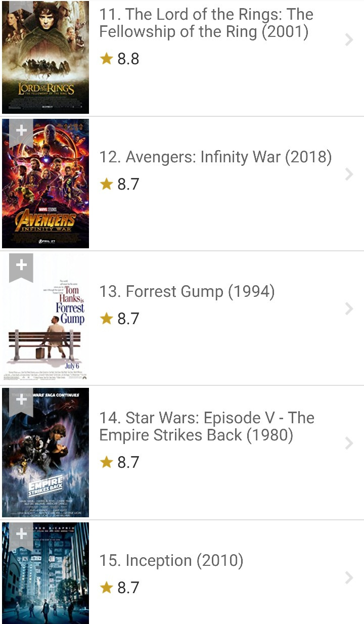Select the Forrest Gump poster image
The width and height of the screenshot is (364, 624).
click(x=45, y=318)
